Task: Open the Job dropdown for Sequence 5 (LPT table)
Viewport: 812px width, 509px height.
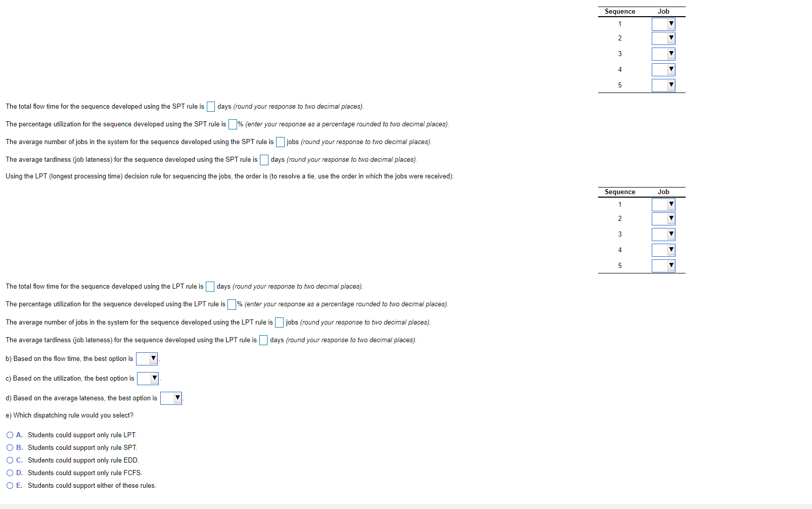Action: 663,265
